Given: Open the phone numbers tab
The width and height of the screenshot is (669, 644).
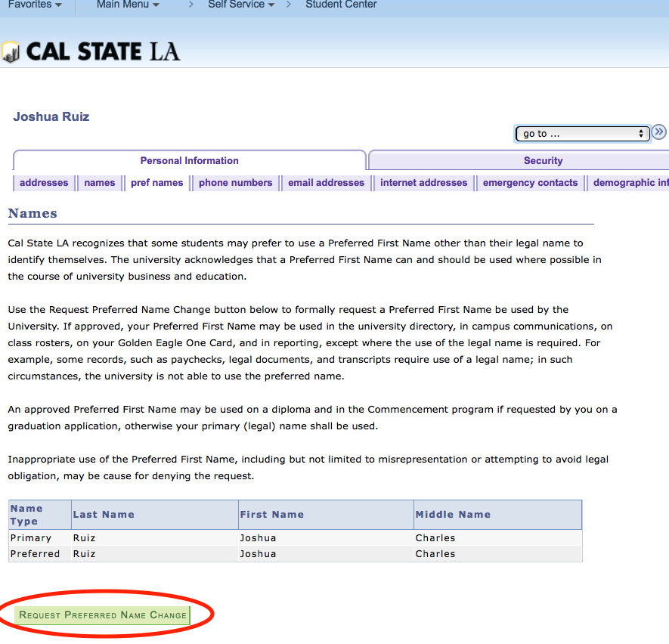Looking at the screenshot, I should [x=236, y=182].
